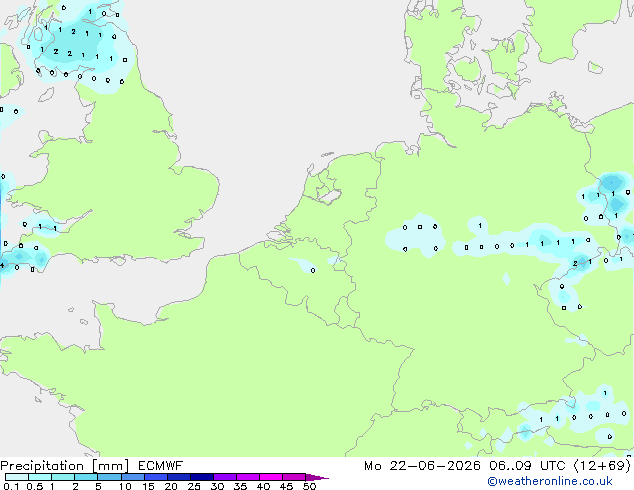The image size is (634, 490).
Task: Select the 25–30 mm navy legend swatch
Action: [202, 477]
